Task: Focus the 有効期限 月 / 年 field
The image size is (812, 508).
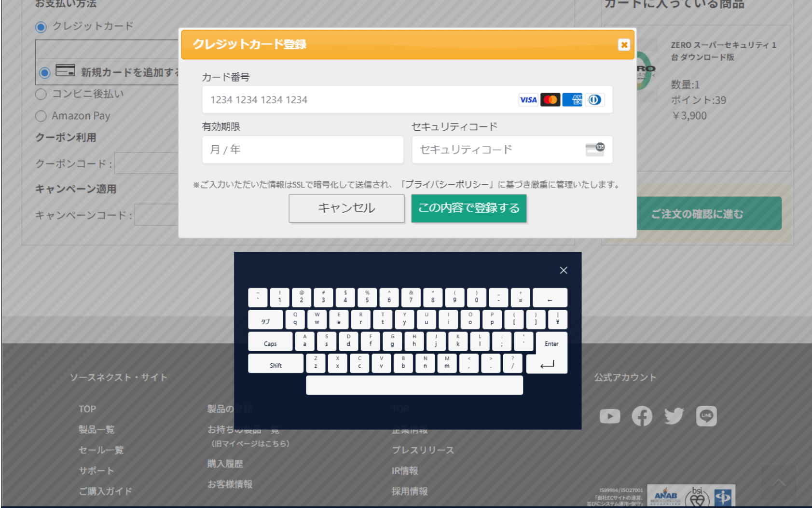Action: click(303, 150)
